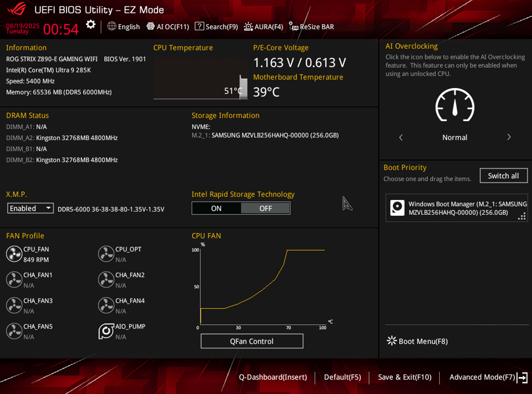Select the AIO_PUMP pump icon
Viewport: 532px width, 394px height.
pyautogui.click(x=106, y=331)
